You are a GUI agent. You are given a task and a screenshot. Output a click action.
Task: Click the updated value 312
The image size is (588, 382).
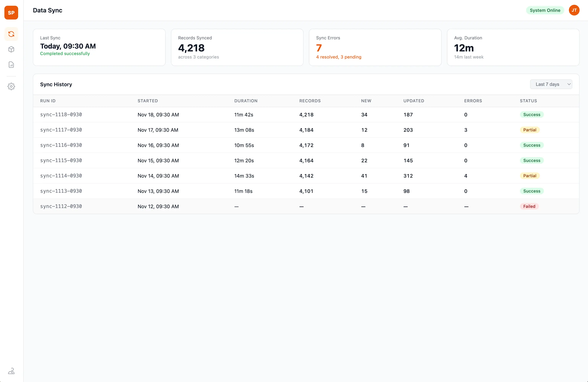(408, 176)
